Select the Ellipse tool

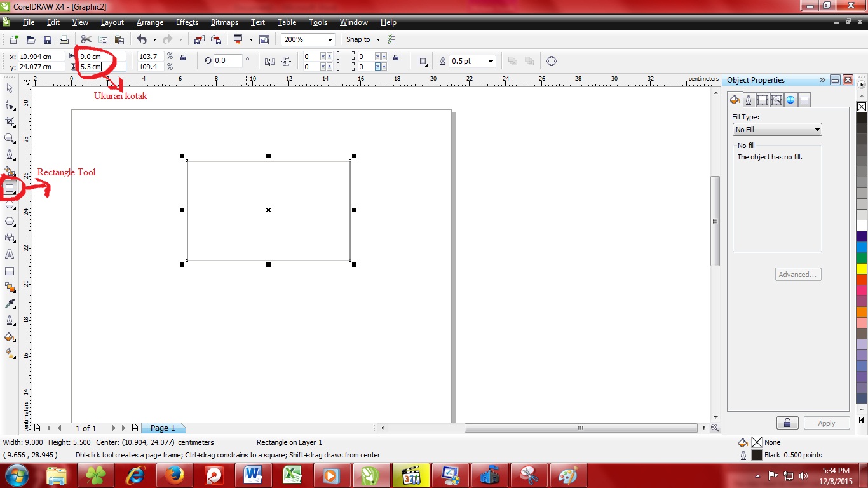(10, 205)
